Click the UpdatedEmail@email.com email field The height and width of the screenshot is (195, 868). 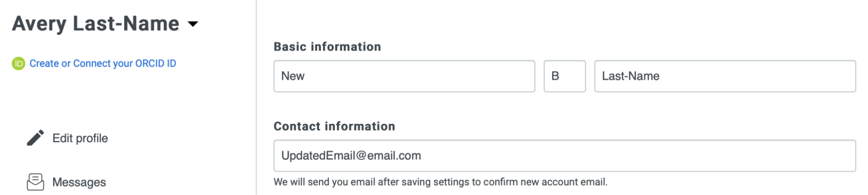point(564,156)
